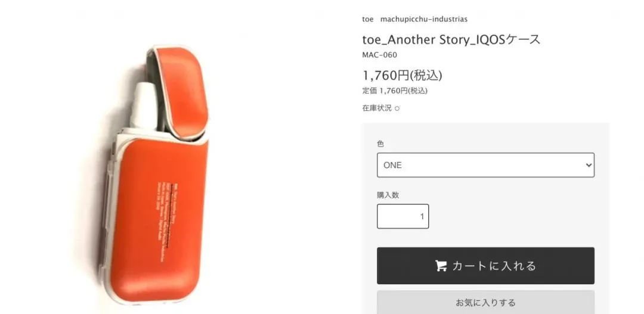This screenshot has width=644, height=314.
Task: Click the 色 field label
Action: [x=380, y=144]
